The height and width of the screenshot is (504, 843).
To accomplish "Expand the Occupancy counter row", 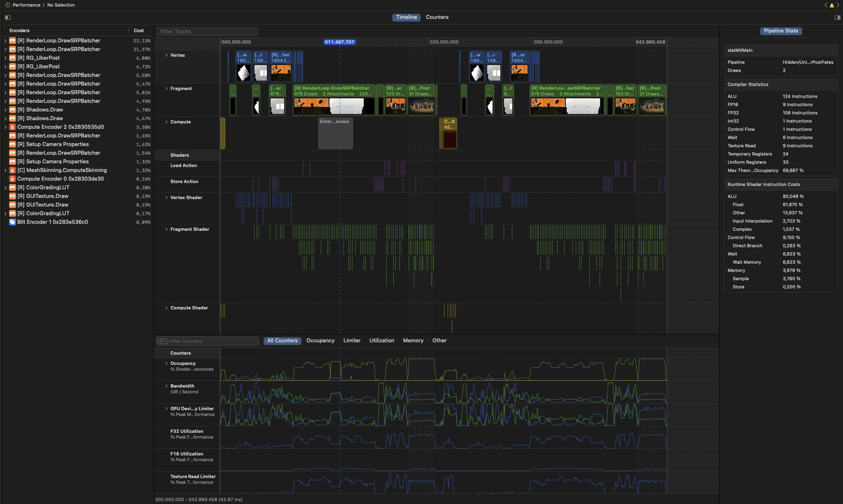I will coord(166,363).
